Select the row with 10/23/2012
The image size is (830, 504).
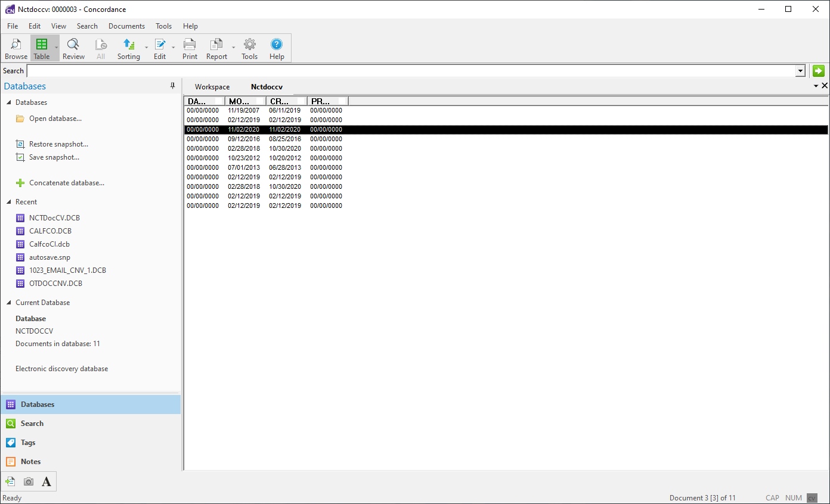click(506, 158)
